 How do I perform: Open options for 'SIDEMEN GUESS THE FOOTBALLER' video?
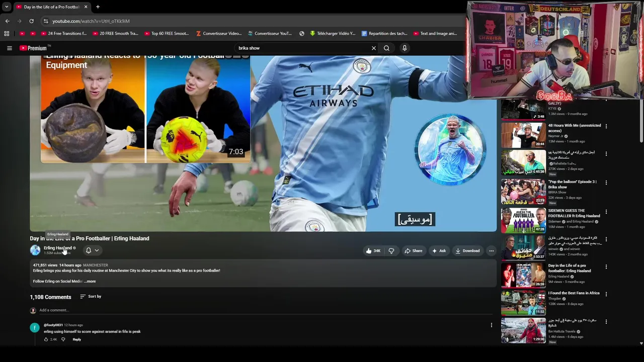click(x=606, y=212)
